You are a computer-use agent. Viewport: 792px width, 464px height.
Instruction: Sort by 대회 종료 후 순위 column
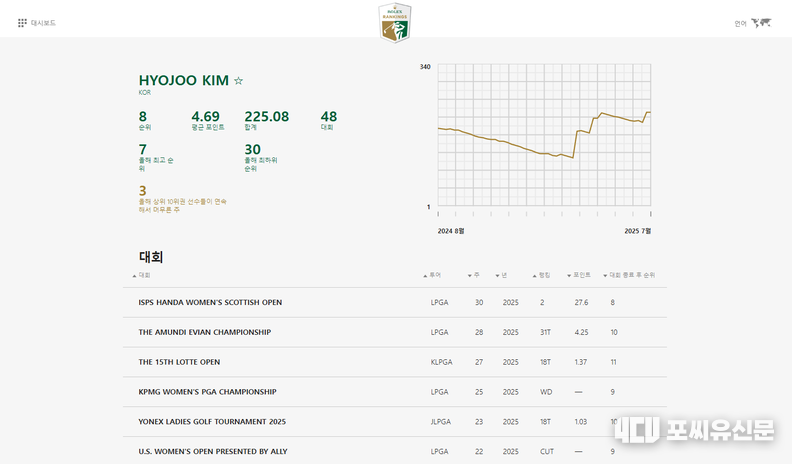(x=629, y=275)
